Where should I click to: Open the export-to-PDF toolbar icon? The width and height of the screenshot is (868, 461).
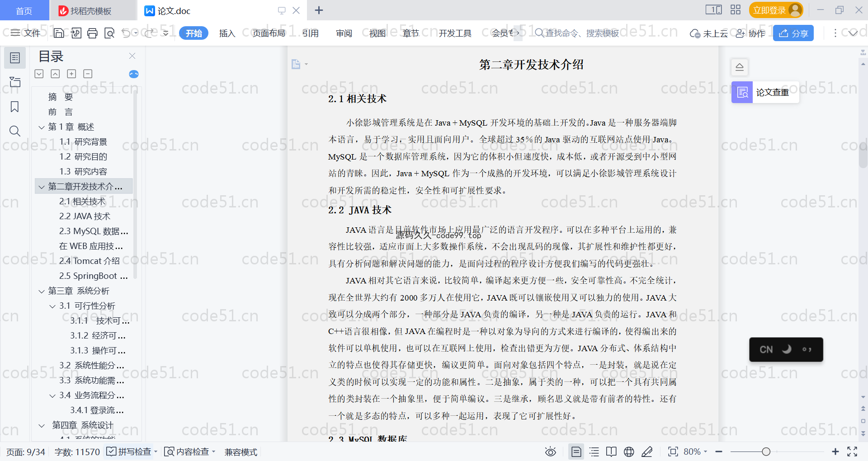pyautogui.click(x=76, y=33)
